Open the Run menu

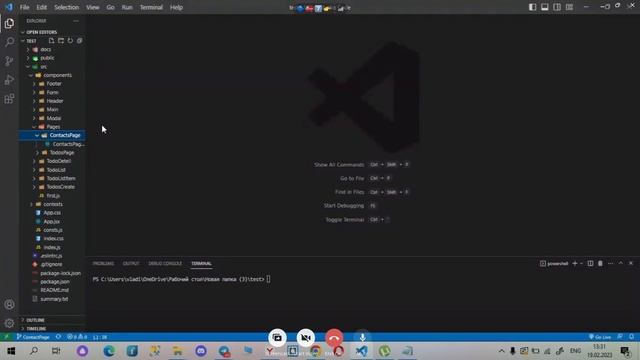[127, 7]
